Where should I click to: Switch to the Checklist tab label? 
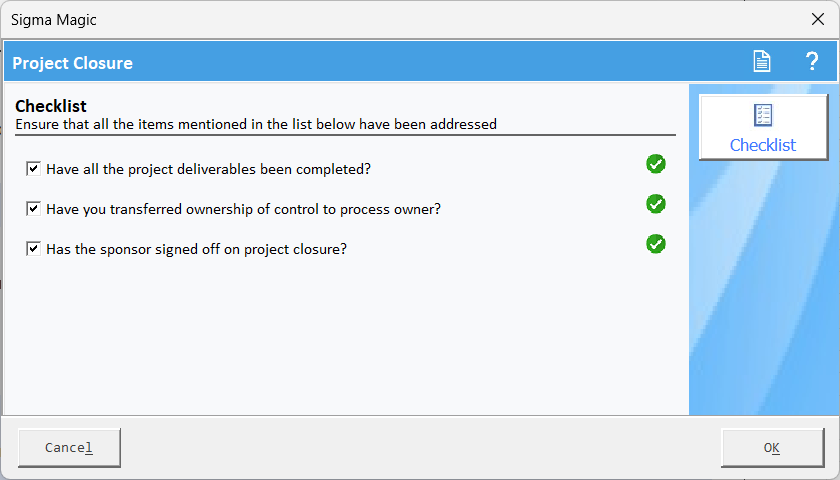tap(763, 145)
